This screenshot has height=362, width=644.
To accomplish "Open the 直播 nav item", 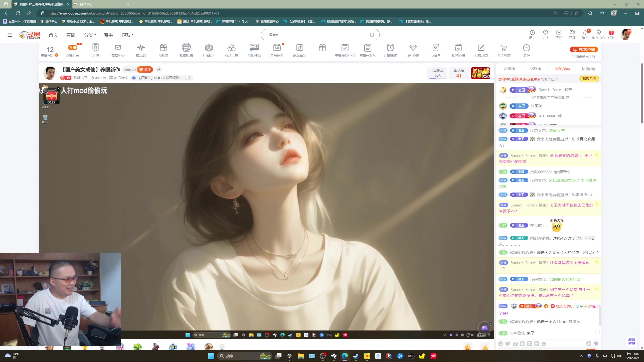I will coord(71,35).
